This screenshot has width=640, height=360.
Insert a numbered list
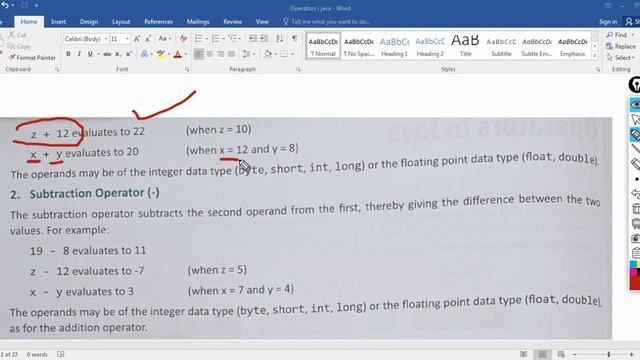coord(216,39)
